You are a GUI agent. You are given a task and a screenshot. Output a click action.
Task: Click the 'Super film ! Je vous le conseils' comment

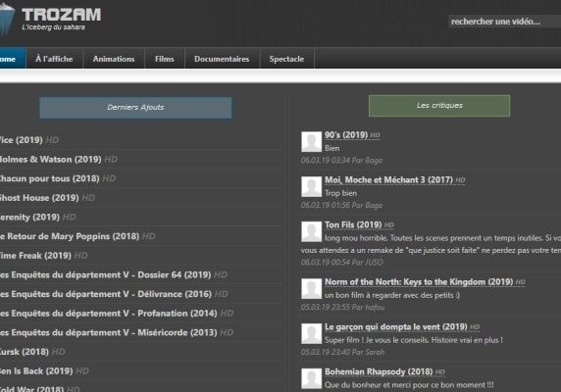(x=414, y=340)
